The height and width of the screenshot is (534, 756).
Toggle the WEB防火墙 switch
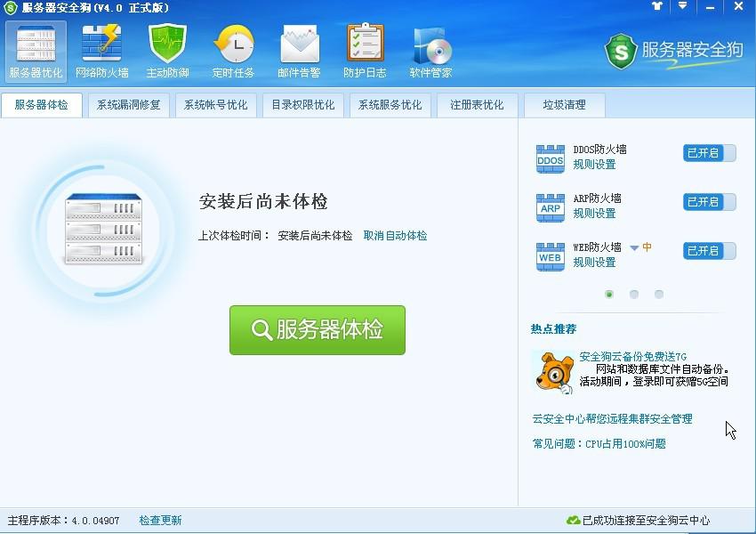pyautogui.click(x=709, y=251)
